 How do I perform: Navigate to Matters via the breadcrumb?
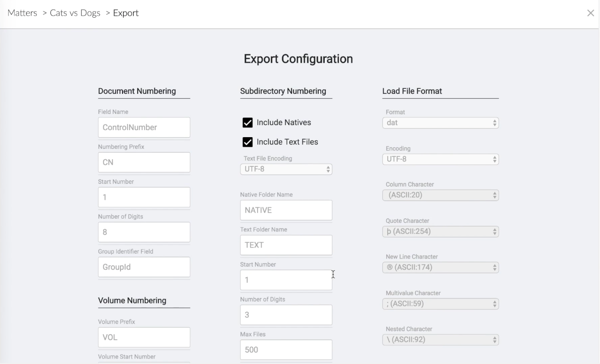click(x=22, y=13)
